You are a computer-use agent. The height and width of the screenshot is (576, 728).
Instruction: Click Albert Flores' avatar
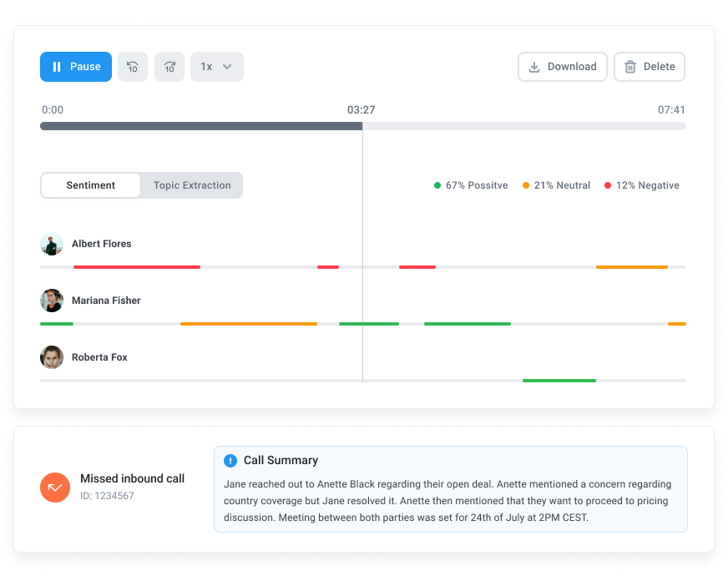tap(52, 244)
